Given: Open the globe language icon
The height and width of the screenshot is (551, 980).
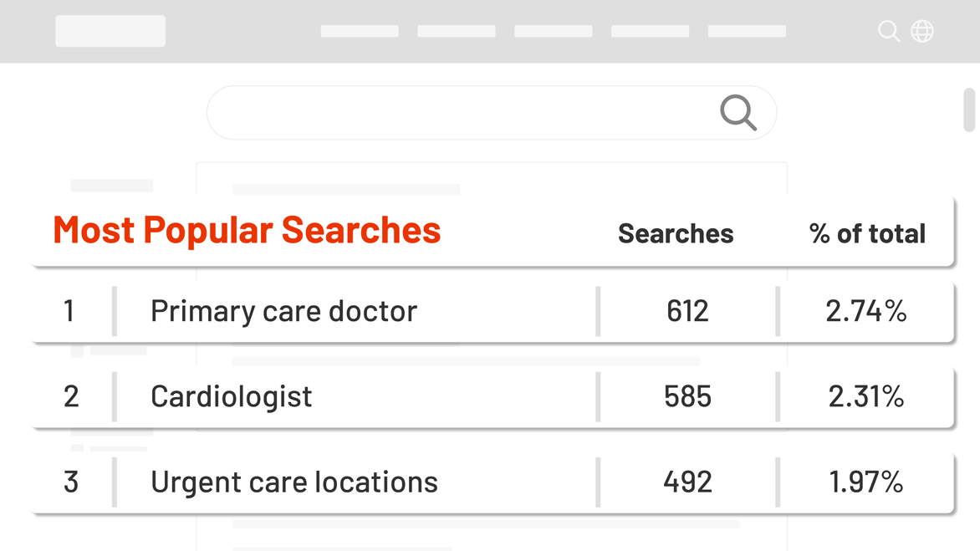Looking at the screenshot, I should (x=921, y=31).
